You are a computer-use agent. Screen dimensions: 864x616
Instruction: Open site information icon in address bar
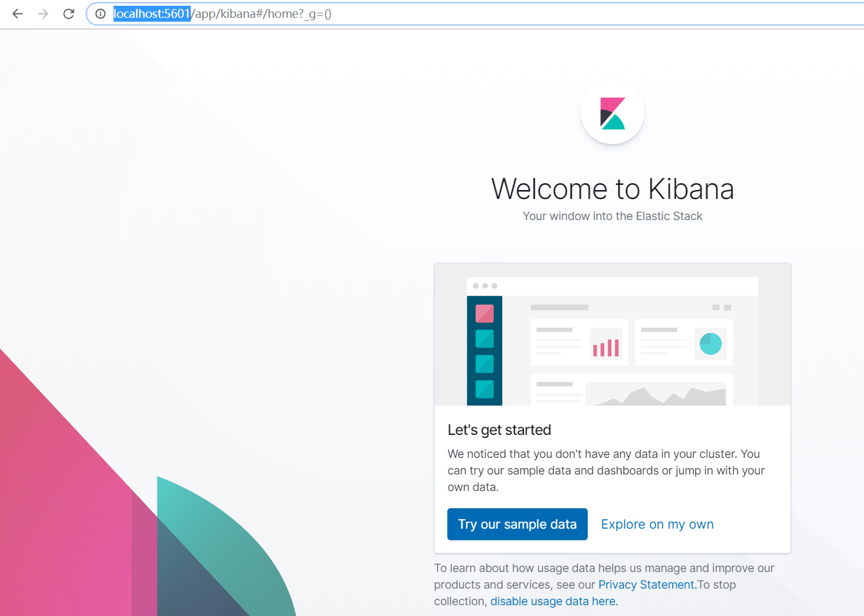point(100,13)
